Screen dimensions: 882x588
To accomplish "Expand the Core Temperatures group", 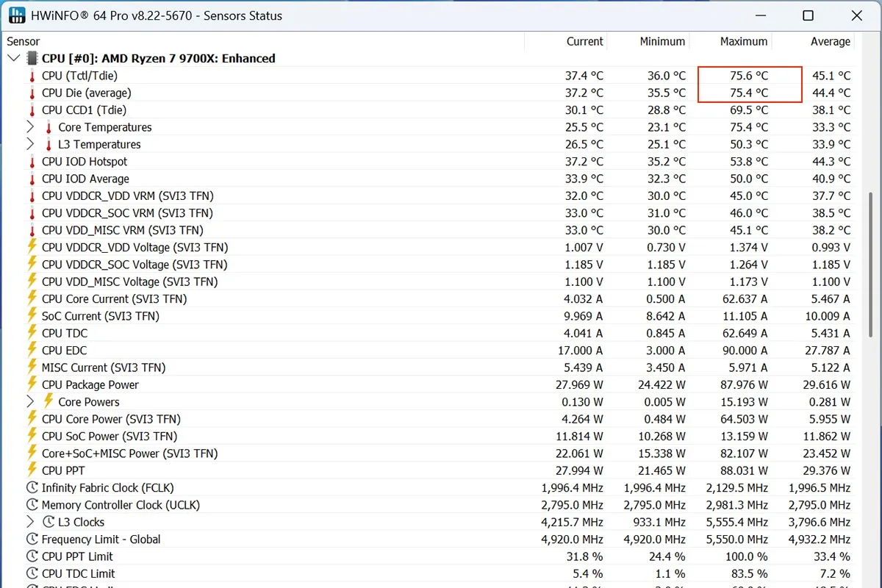I will point(30,127).
